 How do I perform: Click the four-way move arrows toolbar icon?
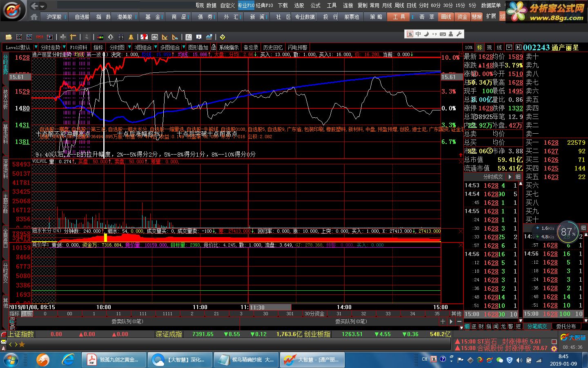63,37
